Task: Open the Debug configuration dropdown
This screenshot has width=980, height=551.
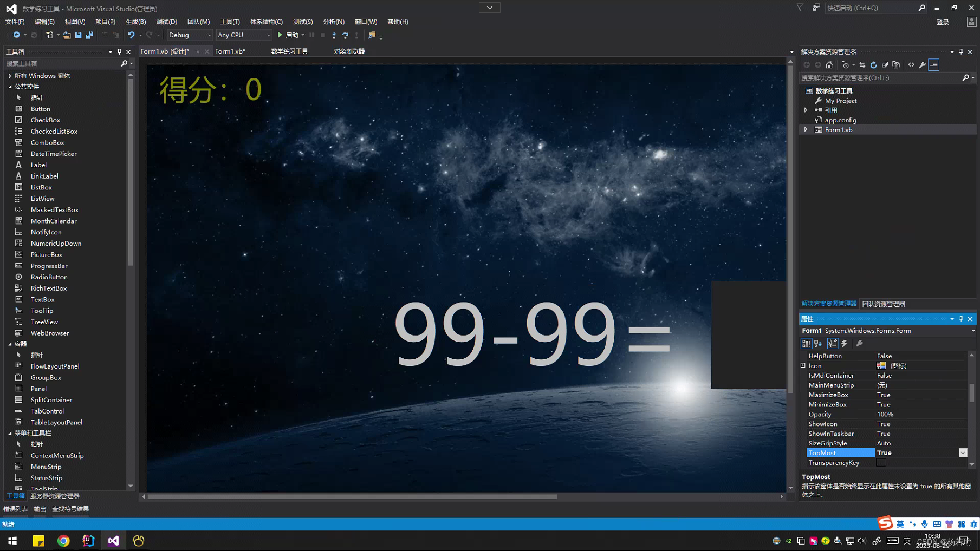Action: pos(190,35)
